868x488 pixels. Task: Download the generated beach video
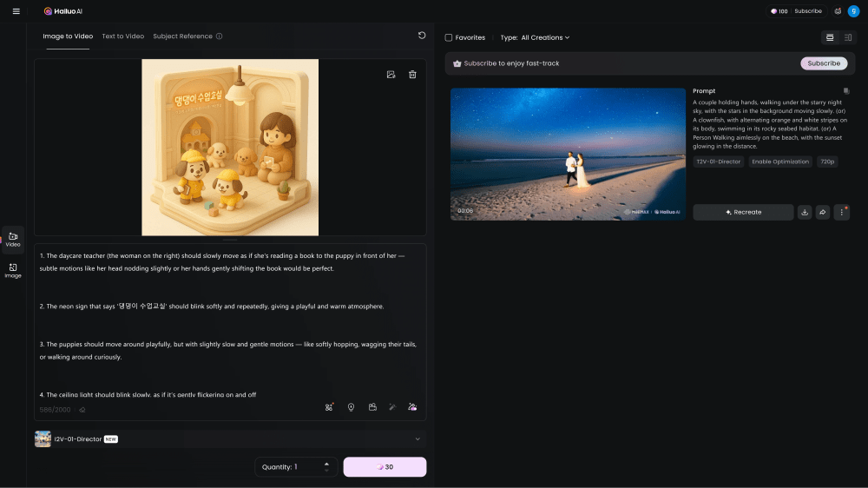click(805, 212)
